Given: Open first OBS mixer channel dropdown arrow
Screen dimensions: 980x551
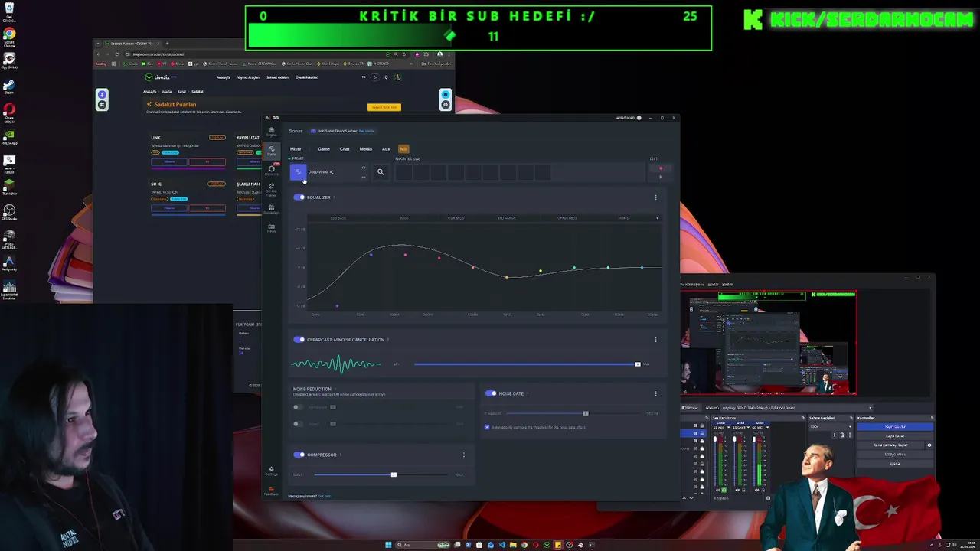Looking at the screenshot, I should pos(728,427).
